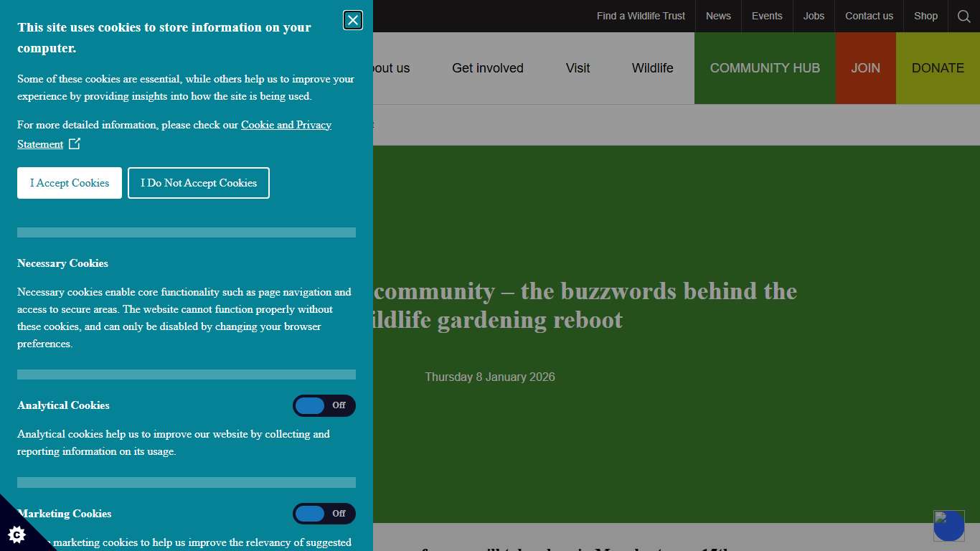Open the Get involved menu
The image size is (980, 551).
pyautogui.click(x=488, y=67)
